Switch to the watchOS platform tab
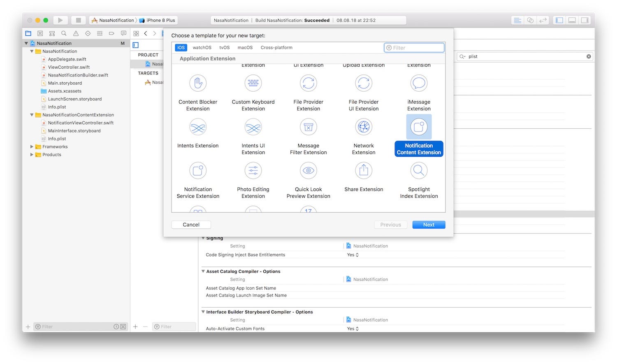Image resolution: width=617 pixels, height=364 pixels. [202, 48]
